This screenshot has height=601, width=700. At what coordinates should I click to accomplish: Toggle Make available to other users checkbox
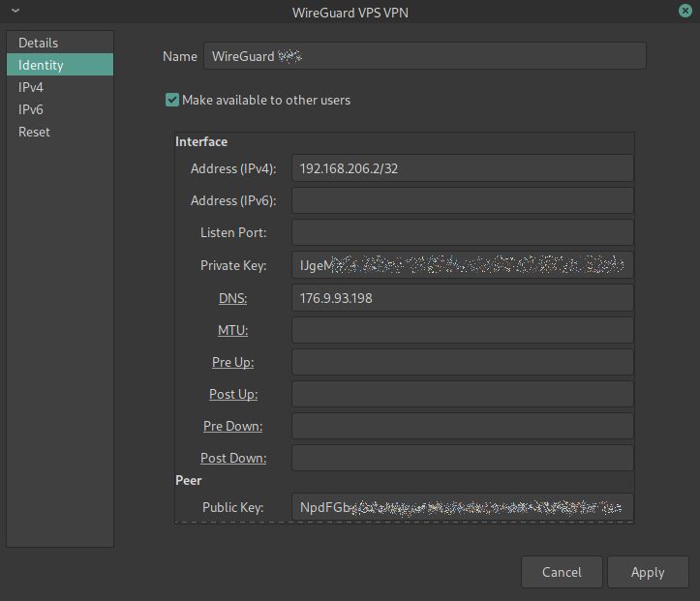click(x=172, y=100)
